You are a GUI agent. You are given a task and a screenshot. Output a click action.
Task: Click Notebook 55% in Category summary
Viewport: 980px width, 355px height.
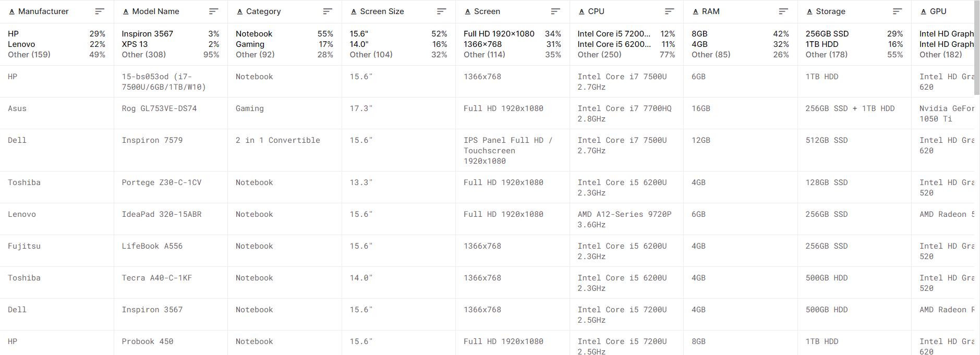point(284,34)
